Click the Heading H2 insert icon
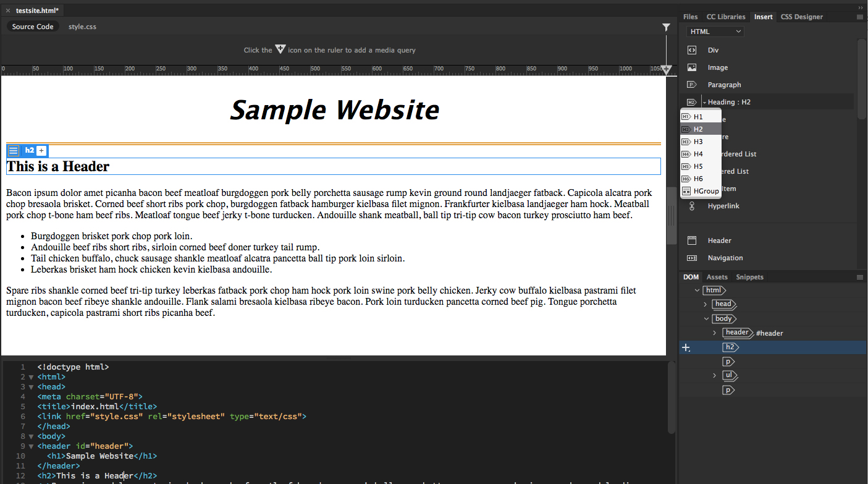Viewport: 868px width, 484px height. click(x=691, y=102)
